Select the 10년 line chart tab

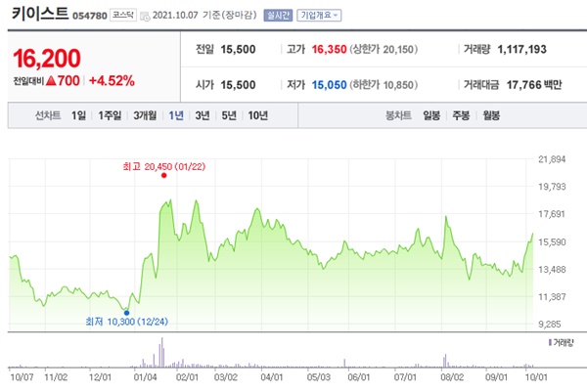[257, 115]
